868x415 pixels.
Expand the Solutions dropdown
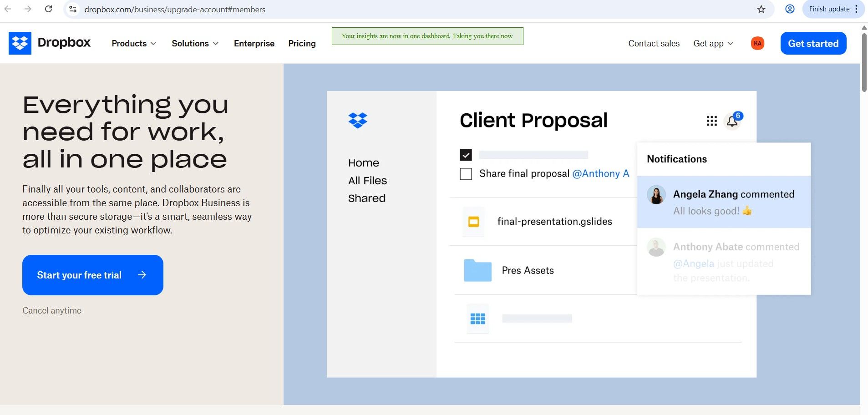[x=195, y=43]
